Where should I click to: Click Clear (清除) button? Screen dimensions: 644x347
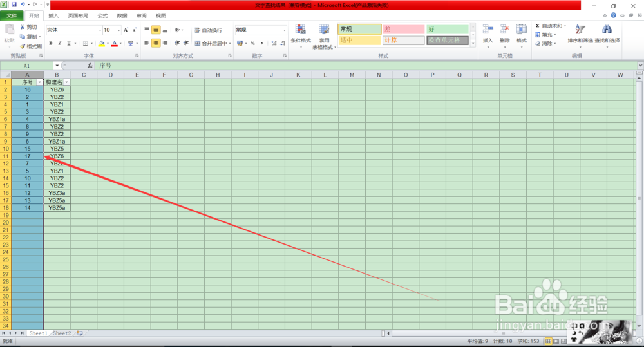pos(545,44)
